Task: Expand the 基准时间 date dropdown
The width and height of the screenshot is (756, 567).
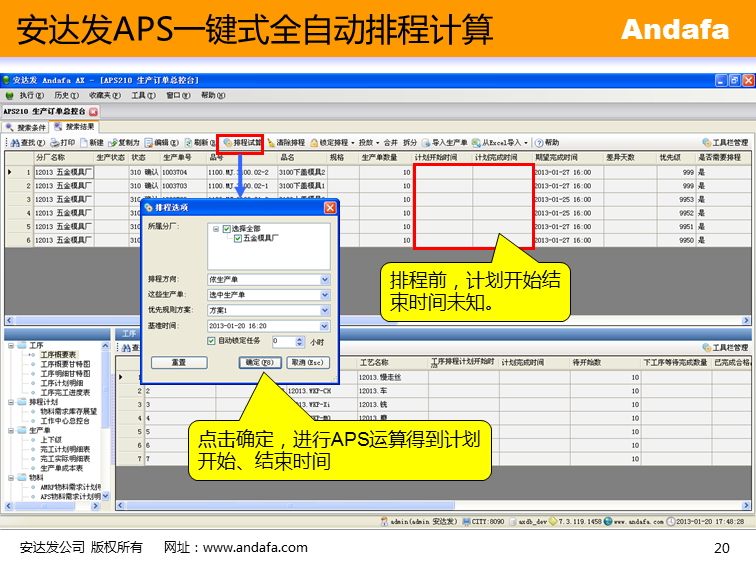Action: point(324,326)
